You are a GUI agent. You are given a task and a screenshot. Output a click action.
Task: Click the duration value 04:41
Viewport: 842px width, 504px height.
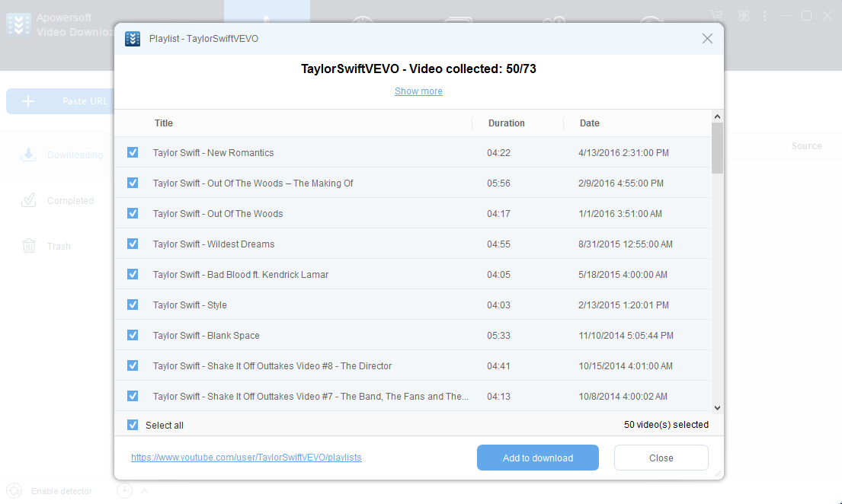[x=499, y=366]
